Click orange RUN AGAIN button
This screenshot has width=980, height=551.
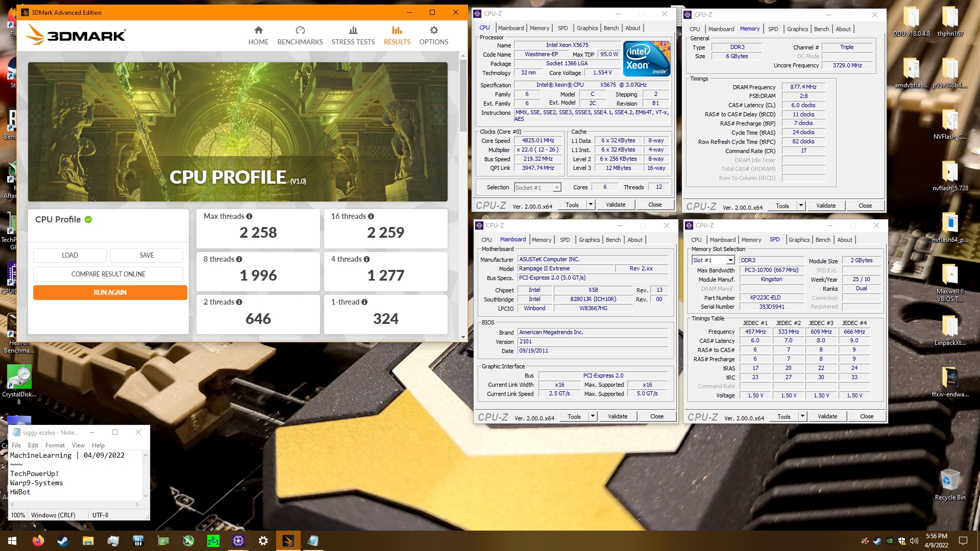pos(110,292)
